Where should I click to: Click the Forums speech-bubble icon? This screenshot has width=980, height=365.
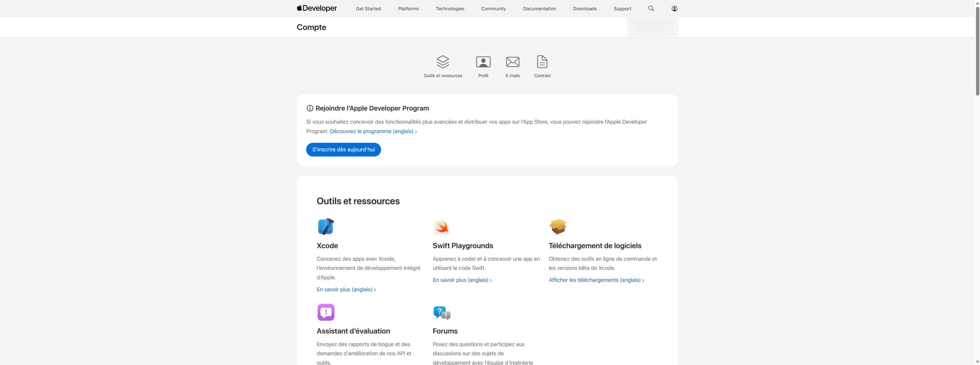[x=442, y=312]
